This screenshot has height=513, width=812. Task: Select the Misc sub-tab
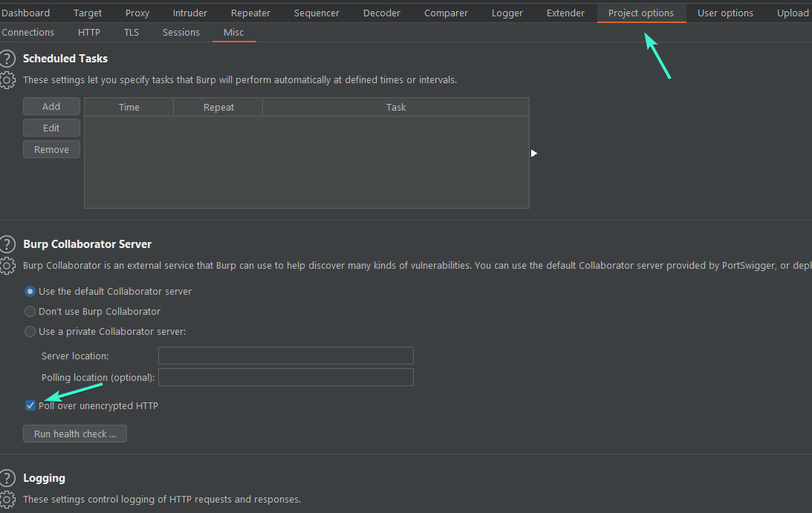click(234, 32)
